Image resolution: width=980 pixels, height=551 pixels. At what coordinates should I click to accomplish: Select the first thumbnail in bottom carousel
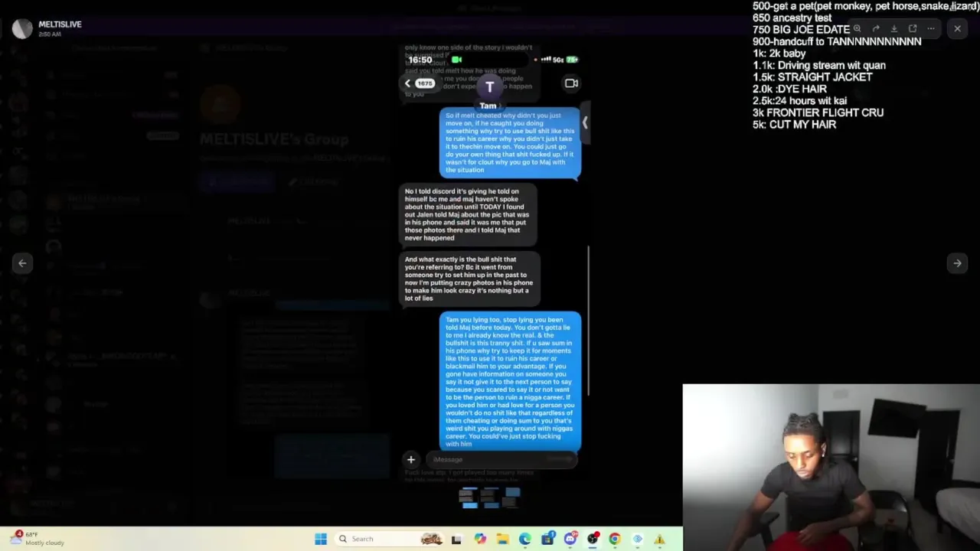[469, 497]
